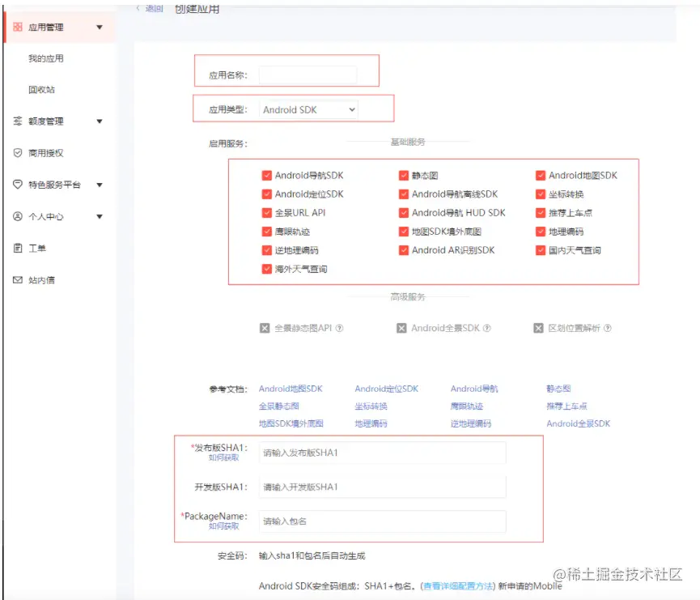This screenshot has width=700, height=600.
Task: Toggle the Android导航离线SDK checkbox
Action: pos(404,194)
